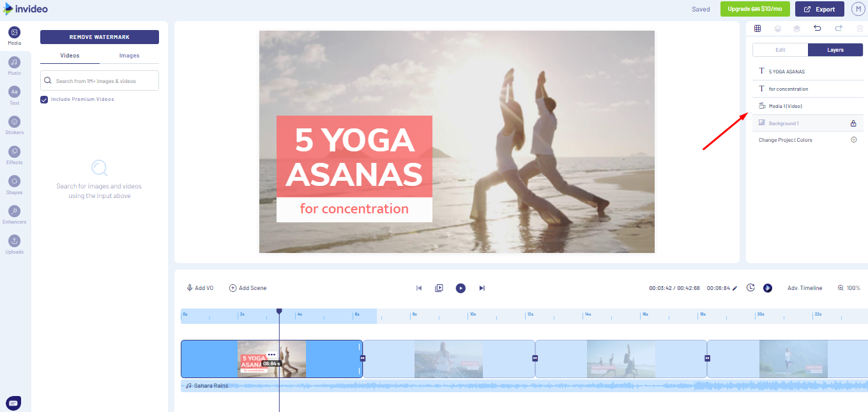Uncheck Include Premium Videos
This screenshot has height=412, width=868.
[x=43, y=99]
